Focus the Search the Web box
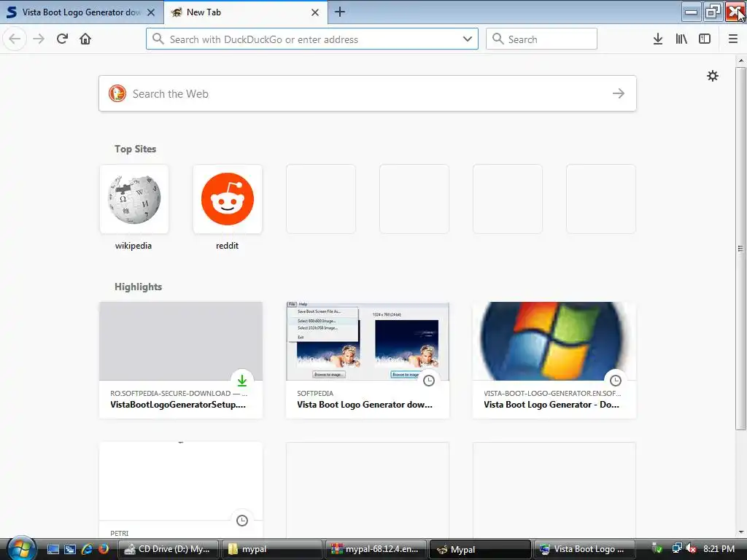Screen dimensions: 747x560 pos(368,93)
